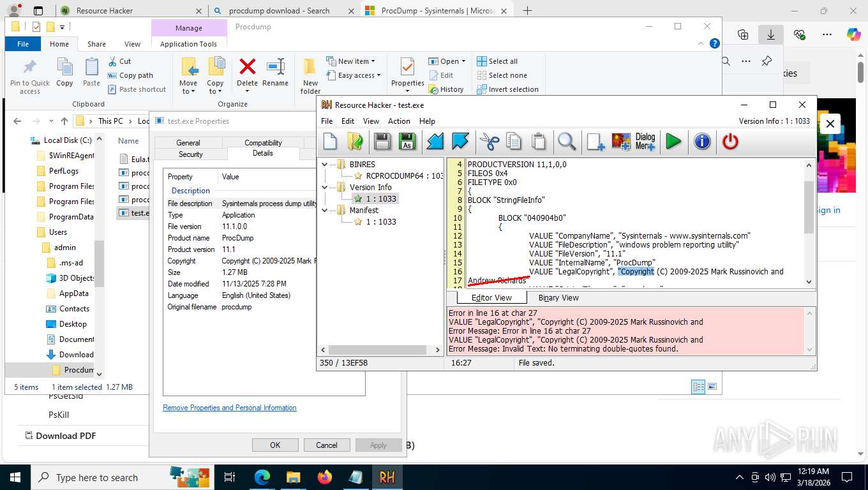
Task: Click OK in test.exe Properties dialog
Action: tap(275, 445)
